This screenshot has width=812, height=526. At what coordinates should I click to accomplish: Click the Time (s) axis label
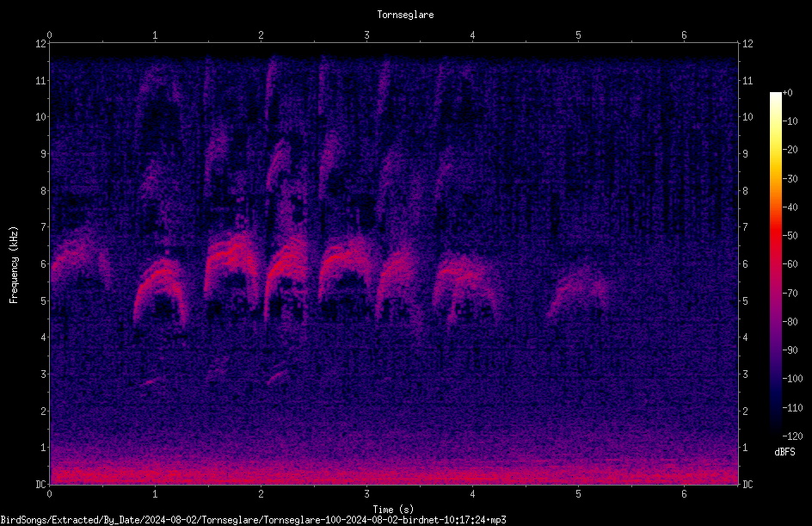point(393,510)
